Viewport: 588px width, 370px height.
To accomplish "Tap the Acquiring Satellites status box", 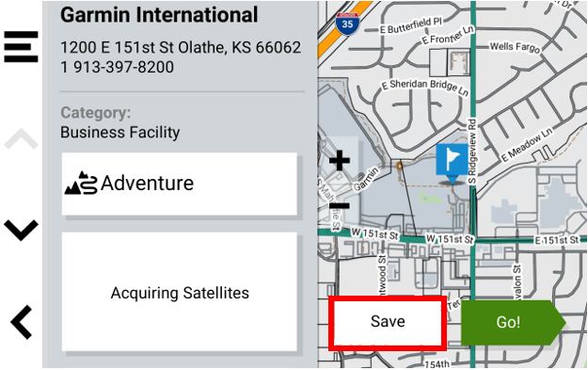I will (180, 292).
